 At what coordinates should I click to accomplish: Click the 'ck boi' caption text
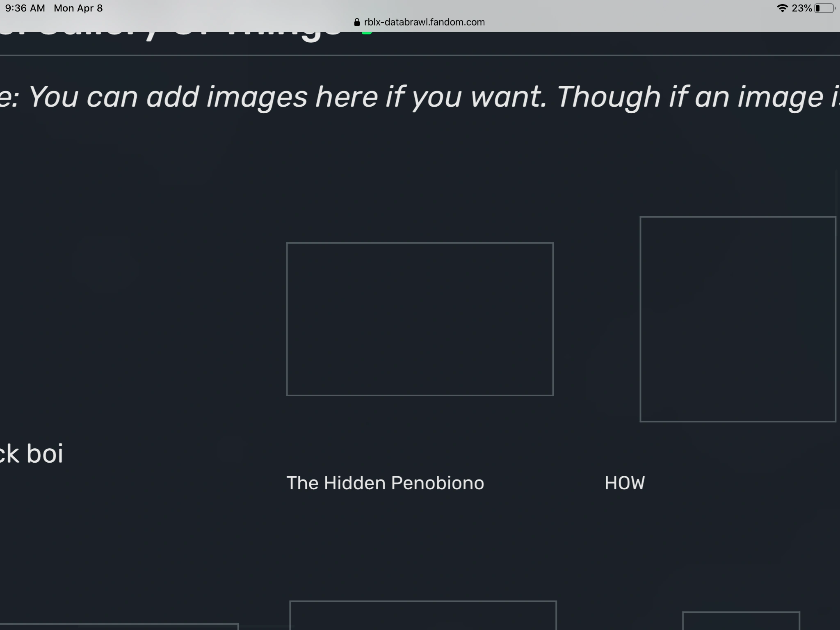tap(32, 454)
